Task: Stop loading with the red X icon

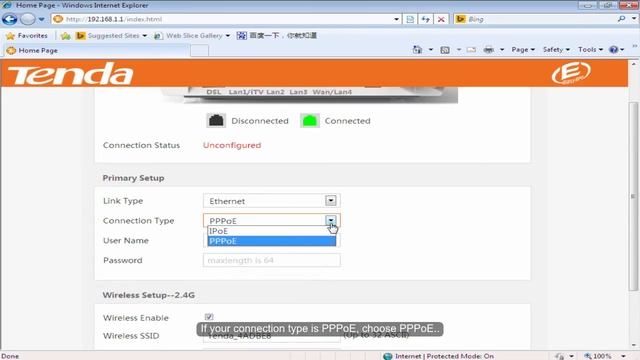Action: 441,19
